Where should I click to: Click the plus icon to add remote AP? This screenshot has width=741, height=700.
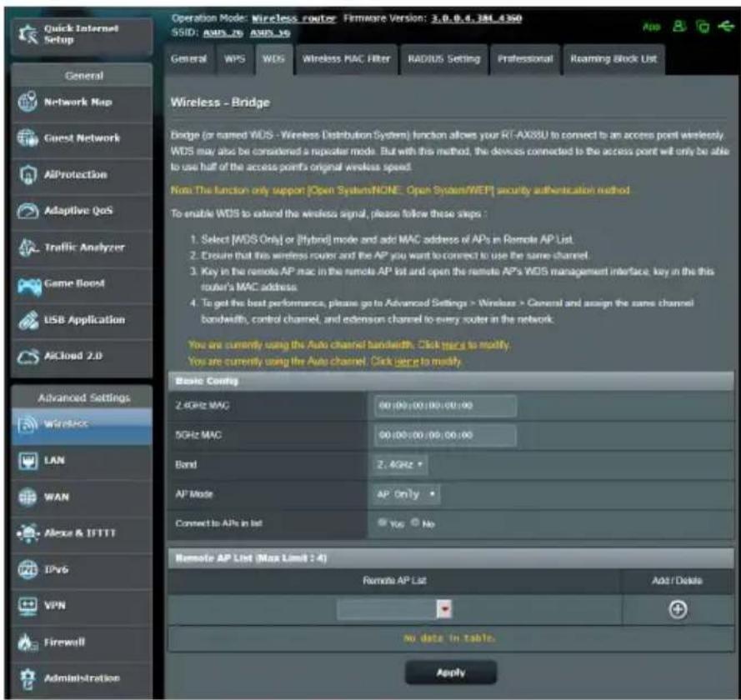click(x=678, y=609)
